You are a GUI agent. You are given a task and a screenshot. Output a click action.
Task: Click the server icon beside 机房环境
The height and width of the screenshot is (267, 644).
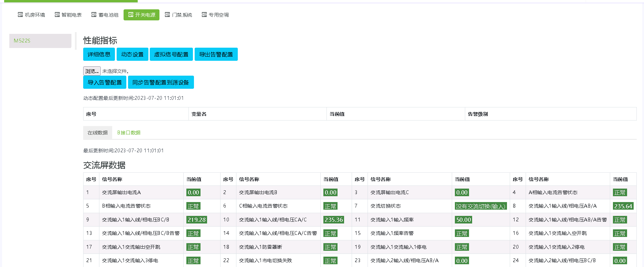[20, 15]
